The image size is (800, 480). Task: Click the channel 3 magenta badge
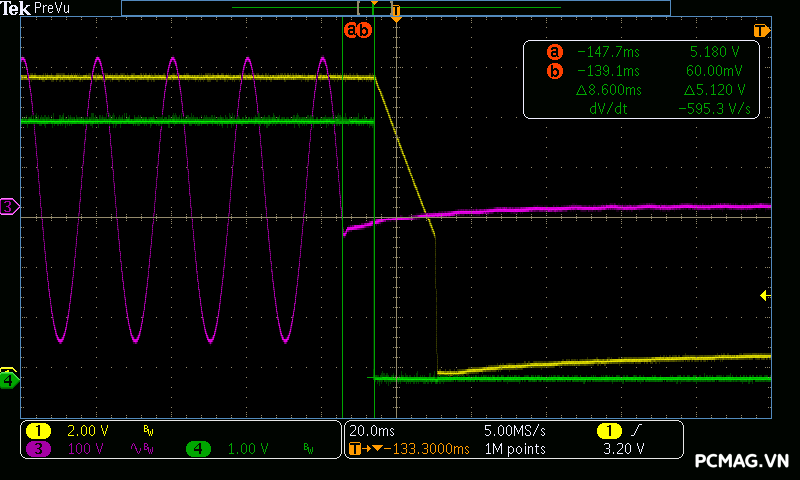[x=38, y=449]
